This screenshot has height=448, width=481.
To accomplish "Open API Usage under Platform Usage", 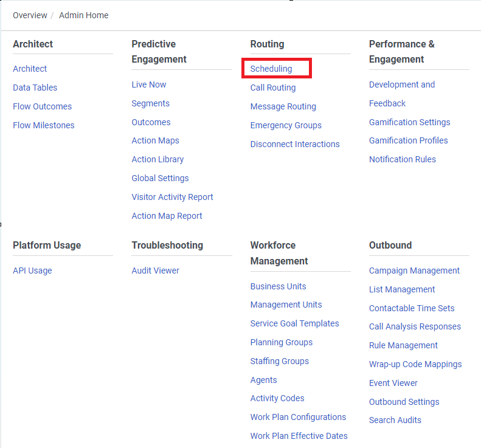I will [x=32, y=271].
